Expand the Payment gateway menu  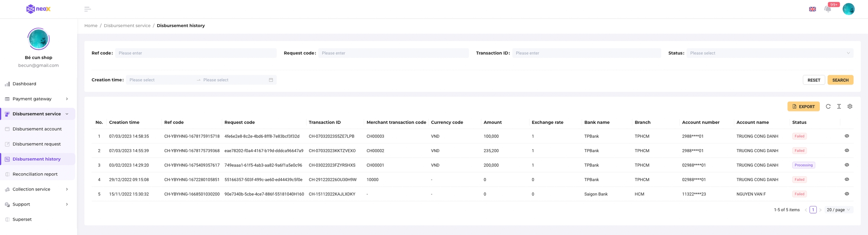pyautogui.click(x=38, y=99)
